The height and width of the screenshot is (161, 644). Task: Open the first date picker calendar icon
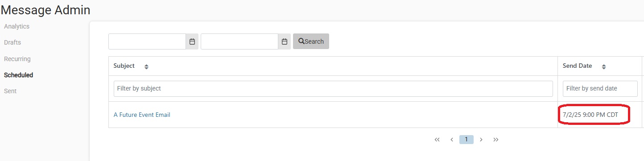[x=192, y=41]
